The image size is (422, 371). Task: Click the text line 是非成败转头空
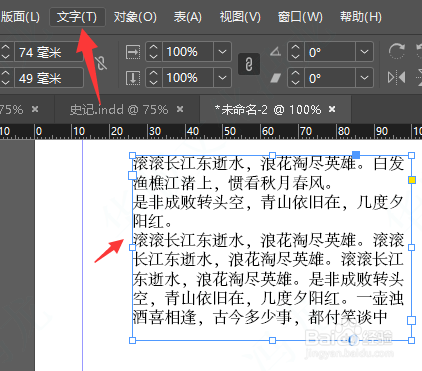(x=188, y=202)
